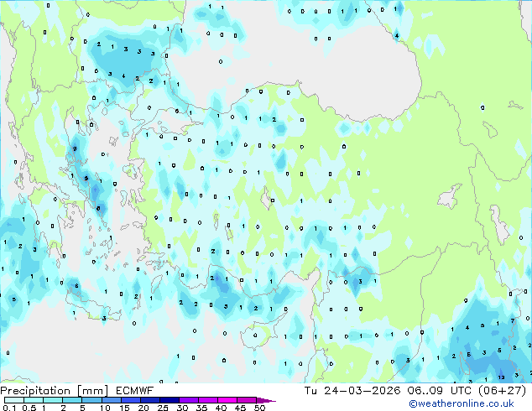Viewport: 532px width, 411px height.
Task: Open the weatheronline.co.uk copyright link
Action: click(461, 403)
